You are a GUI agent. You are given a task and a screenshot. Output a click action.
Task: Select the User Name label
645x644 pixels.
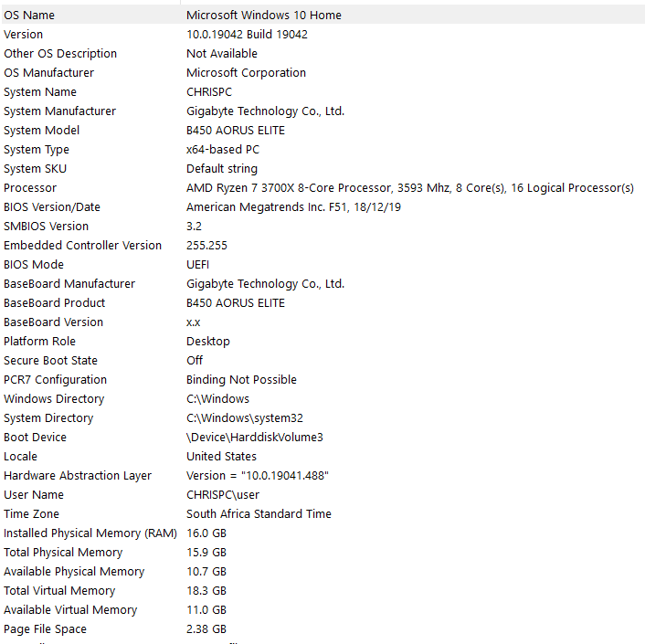(34, 495)
